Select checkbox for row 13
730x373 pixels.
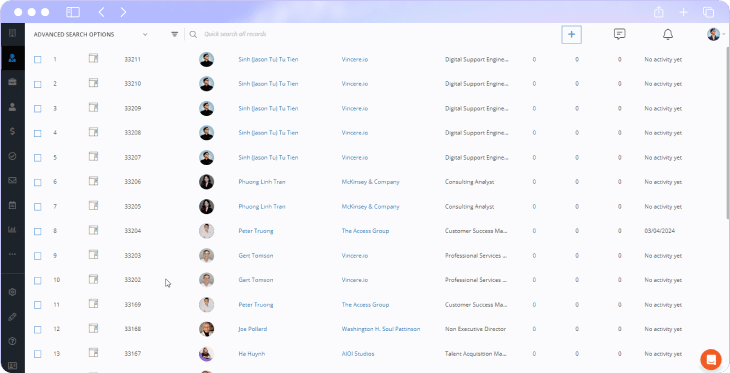coord(38,354)
